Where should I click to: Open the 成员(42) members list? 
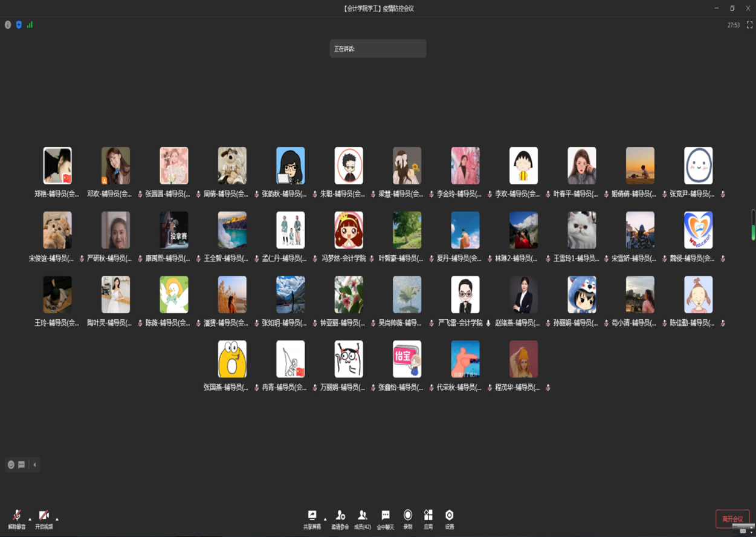(x=363, y=516)
